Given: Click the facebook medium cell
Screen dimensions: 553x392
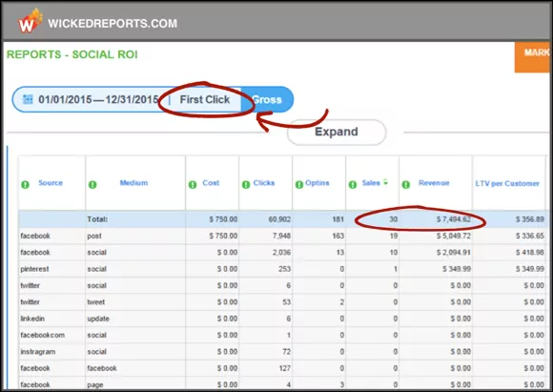Looking at the screenshot, I should (102, 368).
